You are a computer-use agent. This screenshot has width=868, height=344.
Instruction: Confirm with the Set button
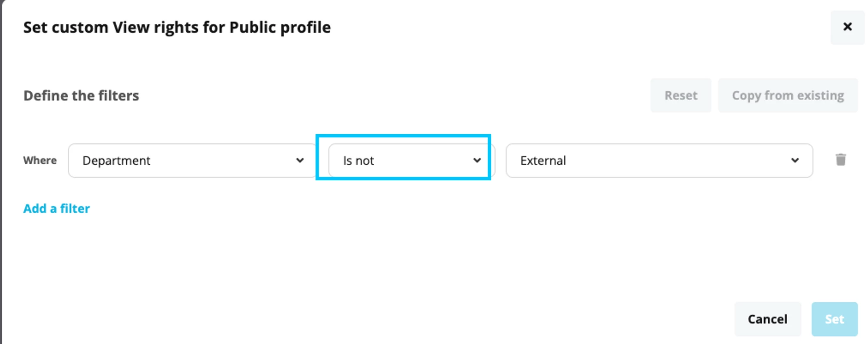835,319
